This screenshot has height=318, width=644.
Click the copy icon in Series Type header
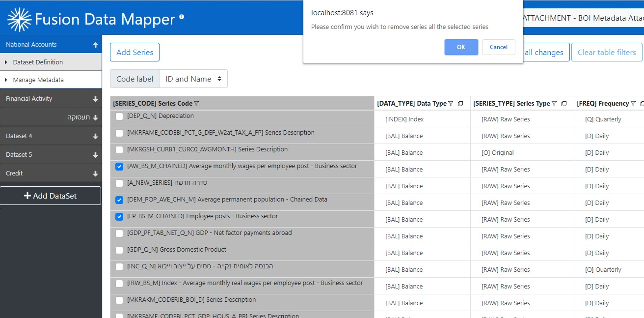[x=564, y=104]
